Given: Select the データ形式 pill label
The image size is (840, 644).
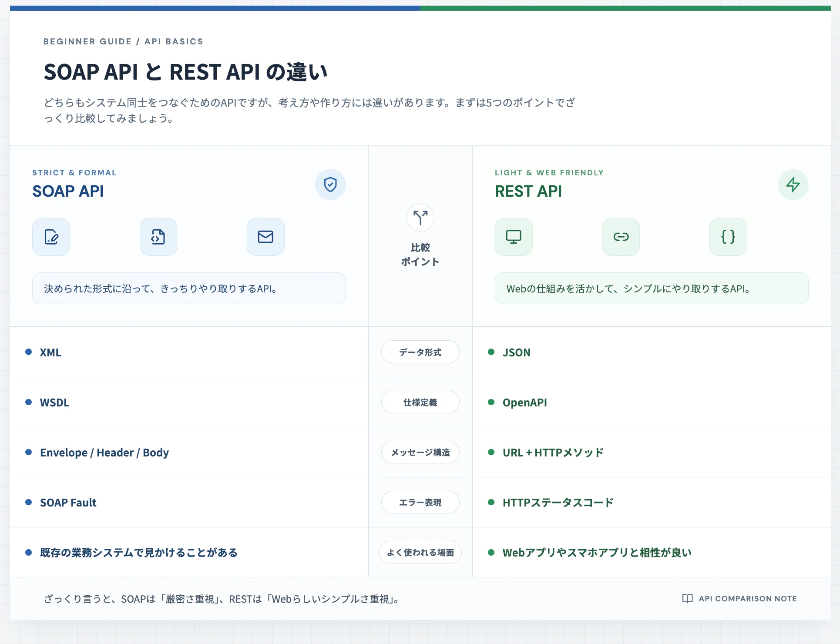Looking at the screenshot, I should (420, 352).
